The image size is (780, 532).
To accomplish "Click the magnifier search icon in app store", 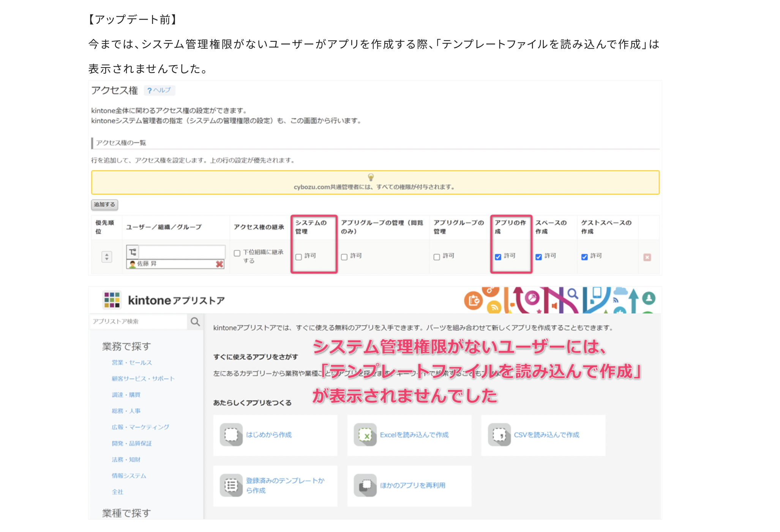I will 195,322.
